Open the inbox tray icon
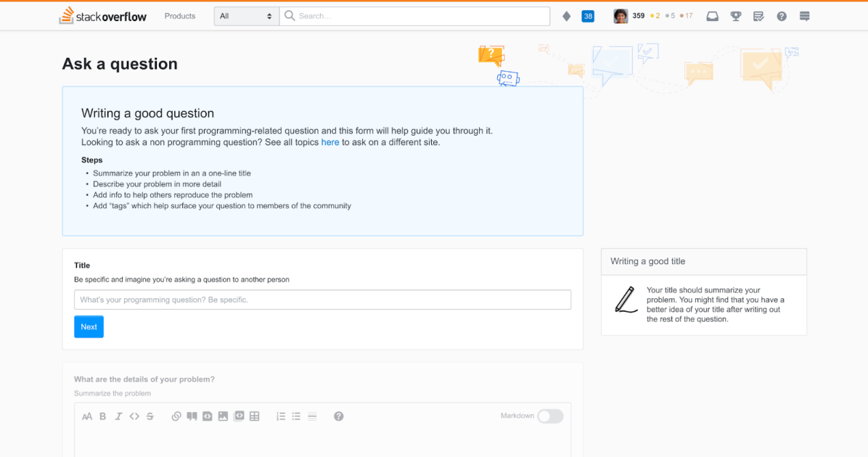The height and width of the screenshot is (457, 868). pos(713,16)
